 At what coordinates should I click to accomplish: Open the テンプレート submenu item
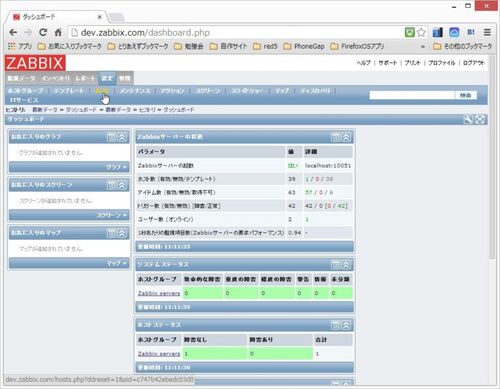pos(69,91)
